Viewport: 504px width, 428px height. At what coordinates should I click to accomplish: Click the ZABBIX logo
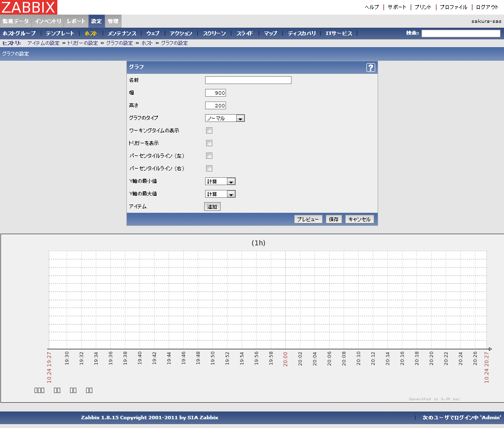[x=29, y=7]
